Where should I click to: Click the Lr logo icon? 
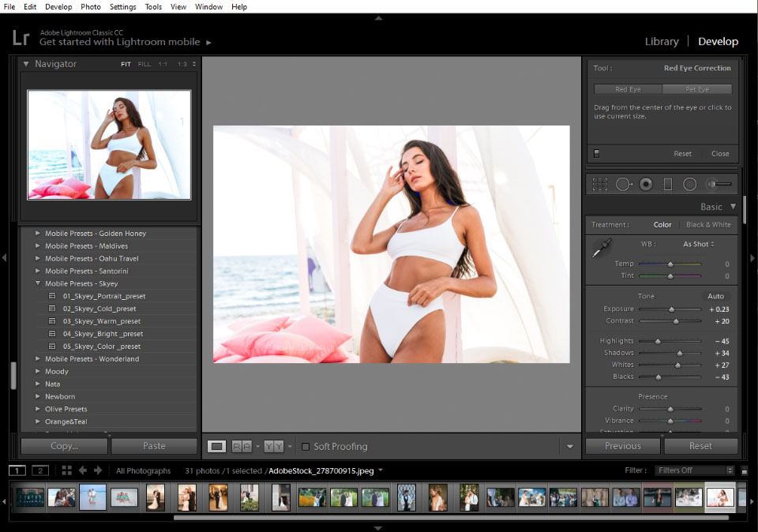point(21,38)
